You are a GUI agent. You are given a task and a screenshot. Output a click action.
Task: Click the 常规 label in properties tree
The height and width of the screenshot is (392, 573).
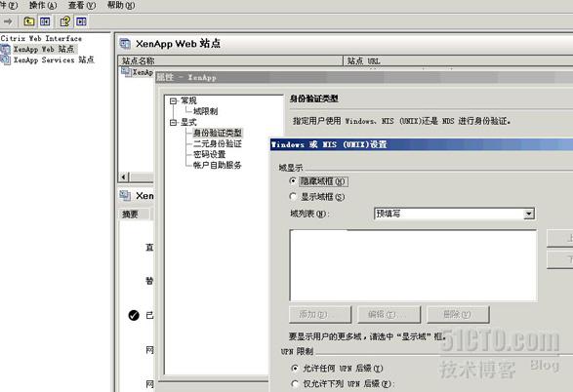[x=188, y=100]
